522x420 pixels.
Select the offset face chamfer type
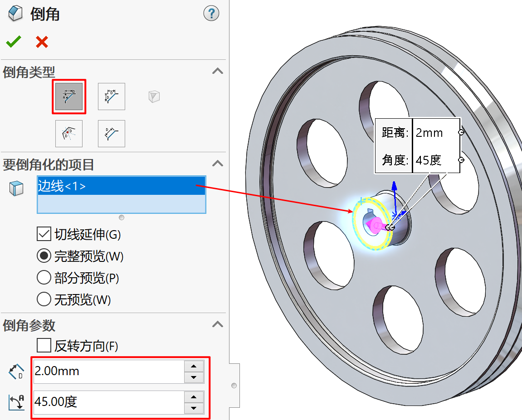coord(69,134)
